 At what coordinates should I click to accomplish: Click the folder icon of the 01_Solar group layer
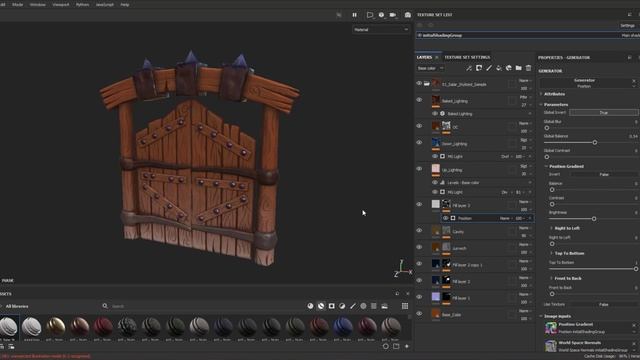coord(427,84)
